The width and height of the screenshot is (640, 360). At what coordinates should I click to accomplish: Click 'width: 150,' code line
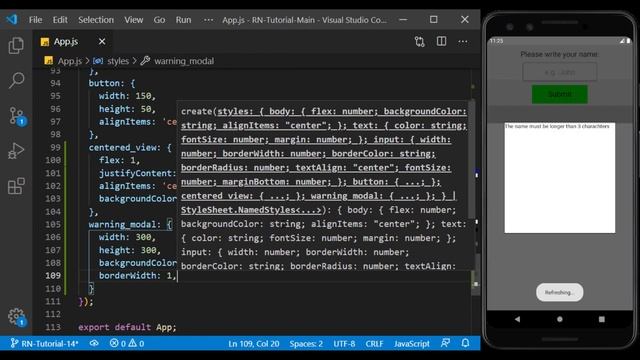click(x=127, y=96)
